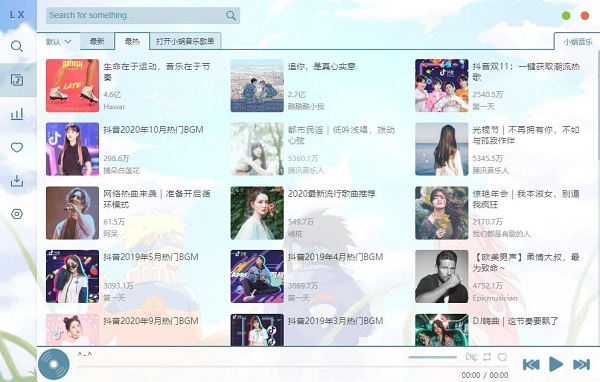Open cover of 抖音2019年3月热门BGM
Viewport: 600px width, 382px height.
point(257,330)
